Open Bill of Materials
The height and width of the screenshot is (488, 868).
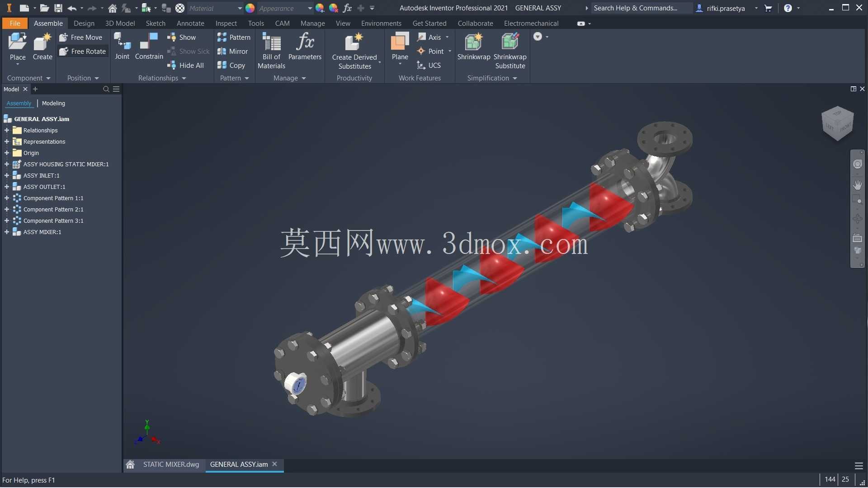click(271, 51)
